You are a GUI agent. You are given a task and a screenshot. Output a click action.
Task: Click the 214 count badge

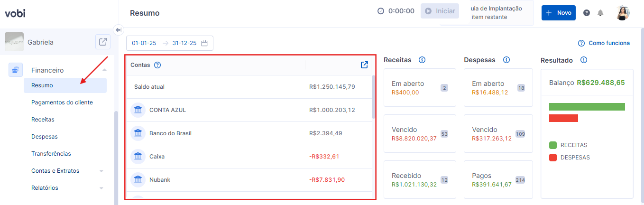point(520,180)
